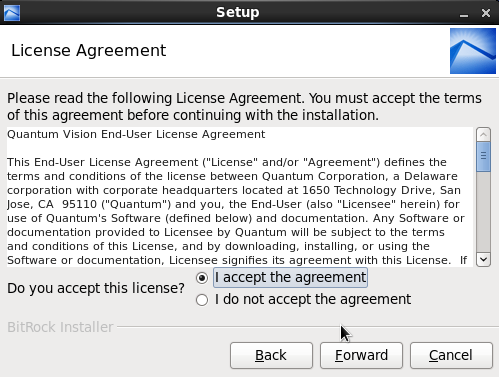
Task: Minimize the Setup window
Action: pyautogui.click(x=464, y=13)
